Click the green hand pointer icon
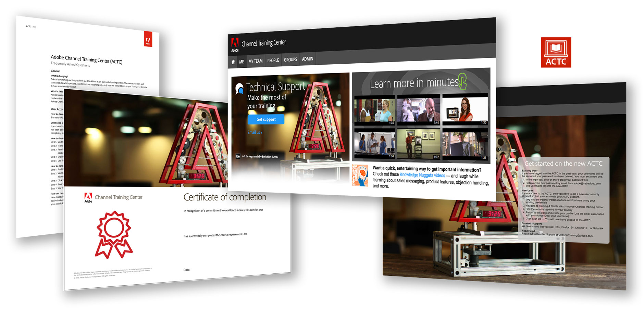Screen dimensions: 644x312 tap(462, 81)
